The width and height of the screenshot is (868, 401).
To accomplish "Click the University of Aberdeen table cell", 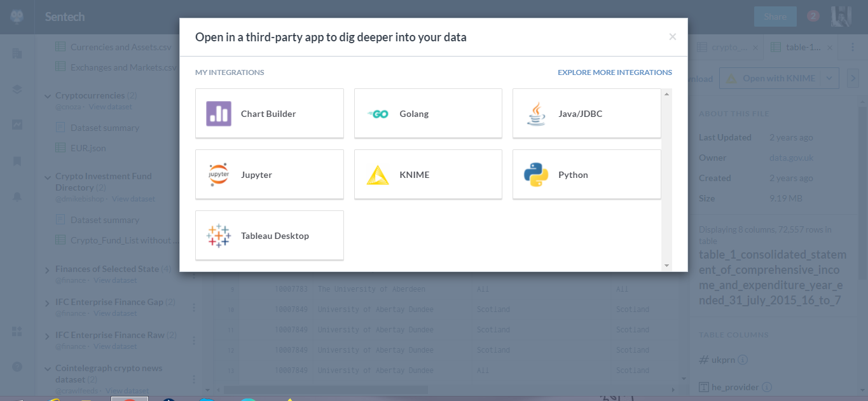I will (372, 289).
